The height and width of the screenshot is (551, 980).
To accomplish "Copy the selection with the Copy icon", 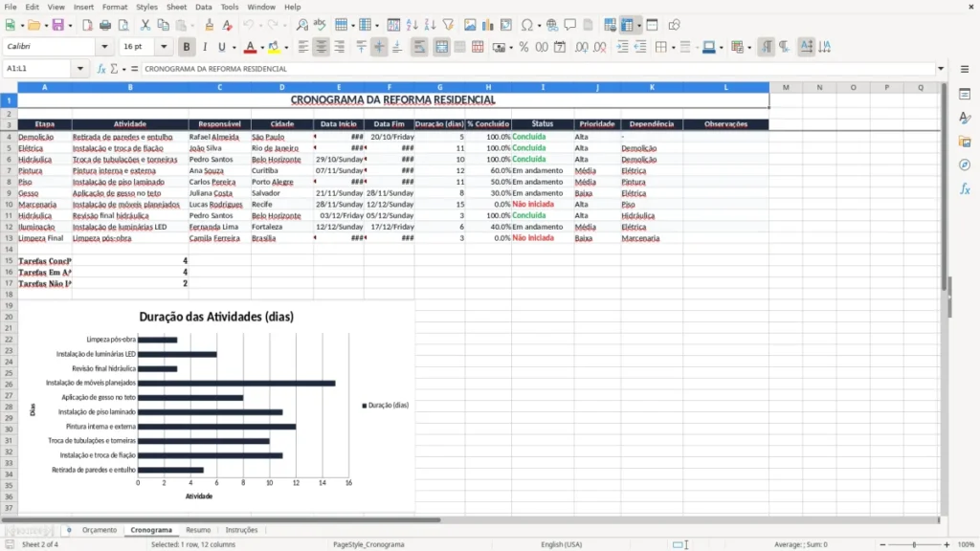I will [x=163, y=25].
